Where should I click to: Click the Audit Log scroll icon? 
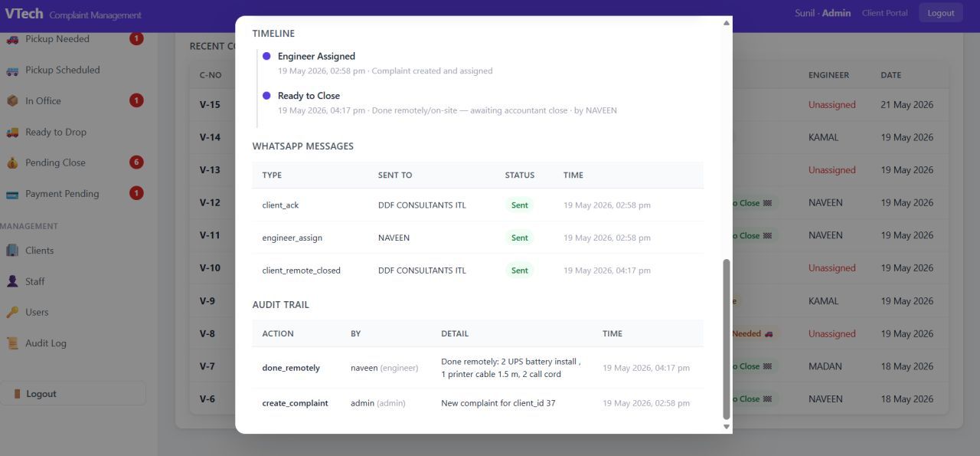click(x=12, y=343)
